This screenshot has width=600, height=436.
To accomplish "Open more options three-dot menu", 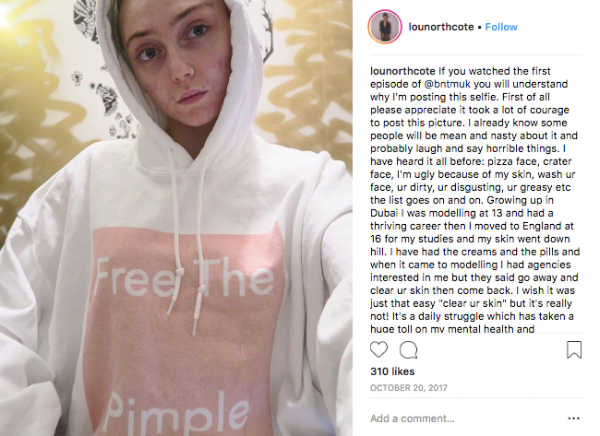I will point(574,418).
